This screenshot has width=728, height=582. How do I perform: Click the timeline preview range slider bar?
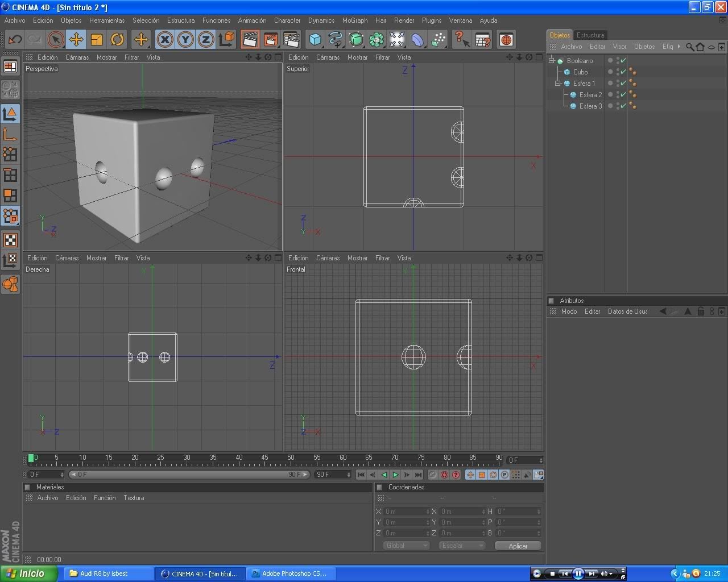pos(189,475)
